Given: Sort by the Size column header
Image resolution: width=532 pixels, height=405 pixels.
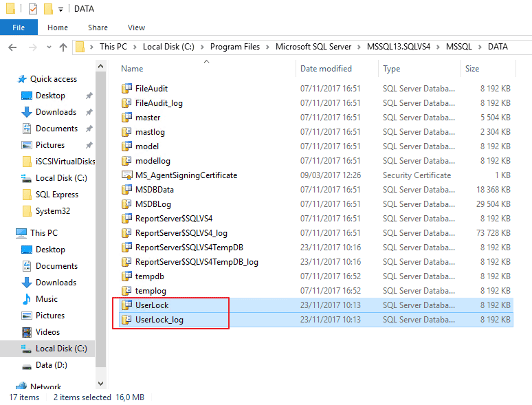Looking at the screenshot, I should 488,69.
